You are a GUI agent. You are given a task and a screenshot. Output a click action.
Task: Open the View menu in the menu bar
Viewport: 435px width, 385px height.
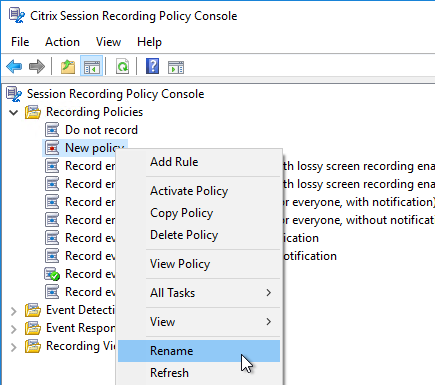(108, 42)
